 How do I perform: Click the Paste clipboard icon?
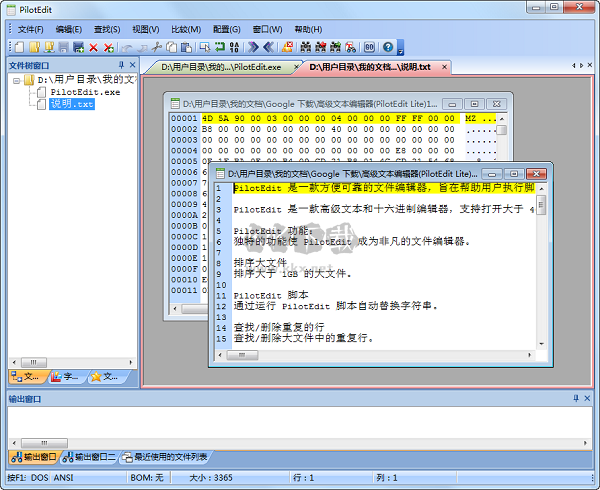pos(186,47)
